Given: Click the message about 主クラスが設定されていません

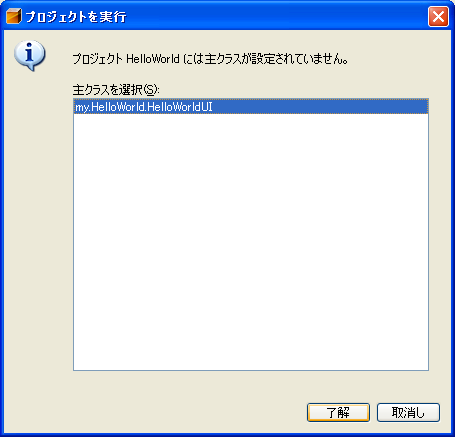Looking at the screenshot, I should point(210,59).
